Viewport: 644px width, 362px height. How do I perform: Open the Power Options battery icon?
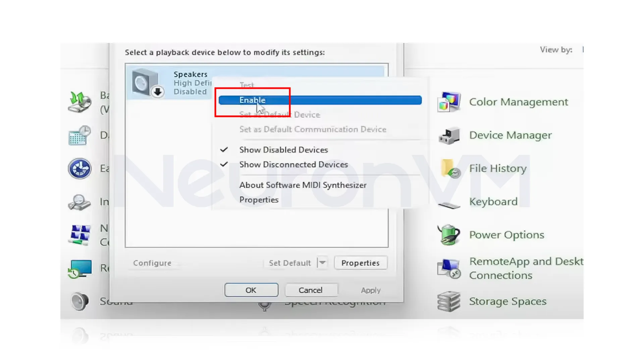click(x=449, y=235)
